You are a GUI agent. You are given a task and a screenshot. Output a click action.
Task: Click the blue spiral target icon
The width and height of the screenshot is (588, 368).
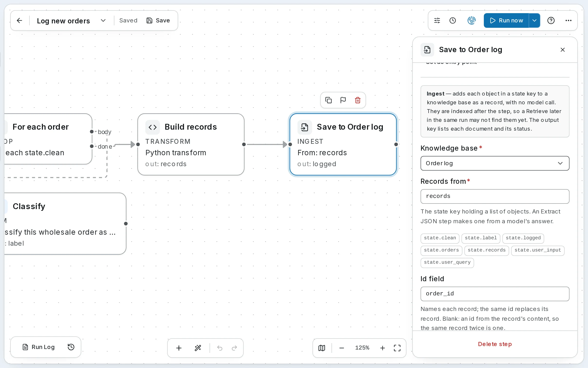(x=471, y=20)
